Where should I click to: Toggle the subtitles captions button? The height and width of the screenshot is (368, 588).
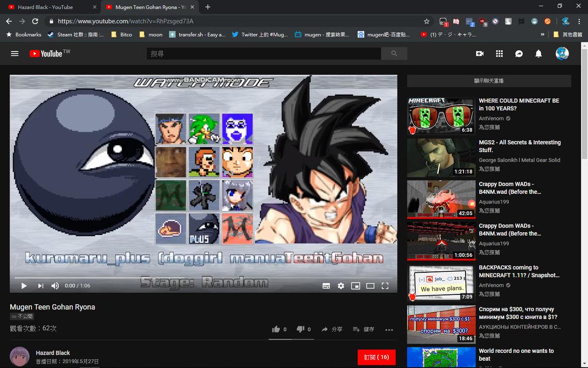pyautogui.click(x=326, y=286)
